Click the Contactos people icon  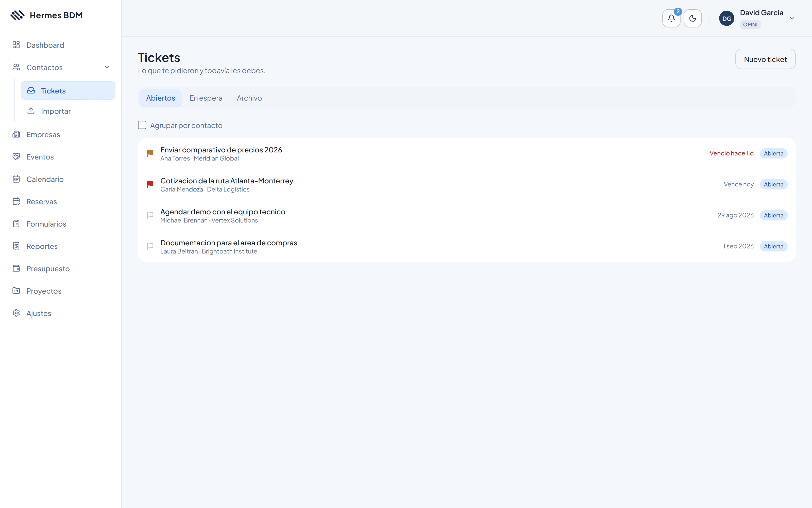[x=16, y=67]
